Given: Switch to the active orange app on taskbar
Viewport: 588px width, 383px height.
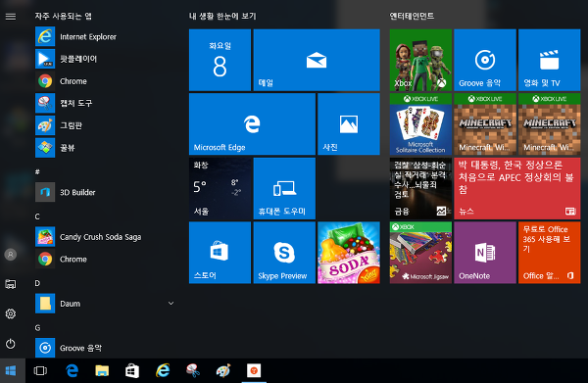Looking at the screenshot, I should click(x=254, y=370).
